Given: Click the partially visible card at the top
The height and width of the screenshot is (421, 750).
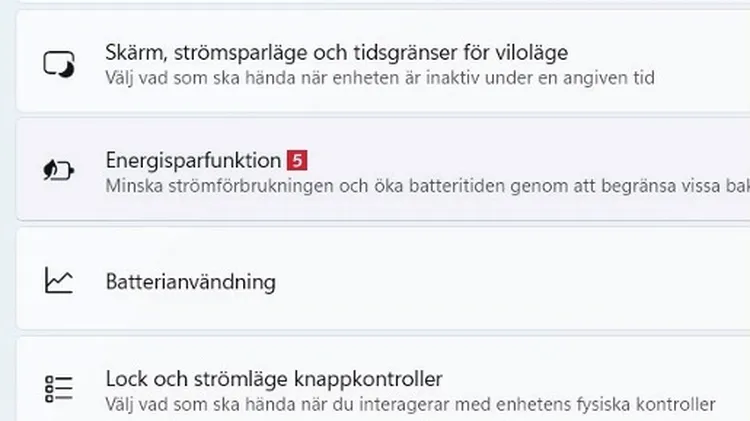Looking at the screenshot, I should coord(375,4).
